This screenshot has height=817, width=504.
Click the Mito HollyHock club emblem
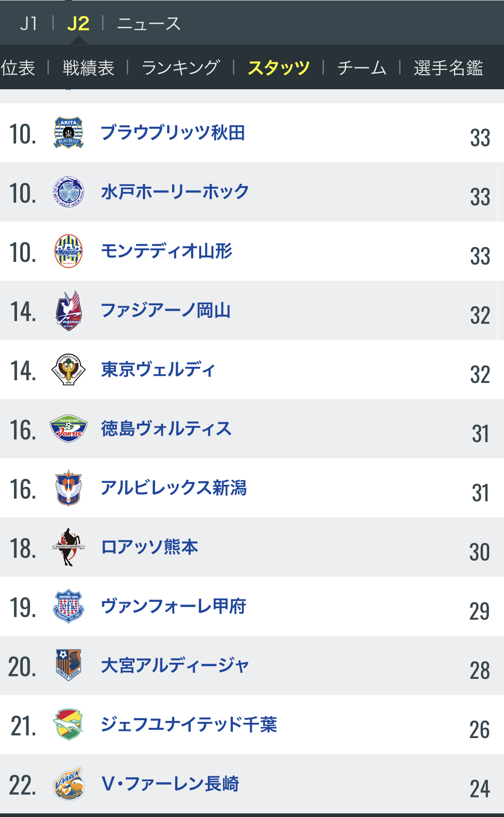coord(69,192)
